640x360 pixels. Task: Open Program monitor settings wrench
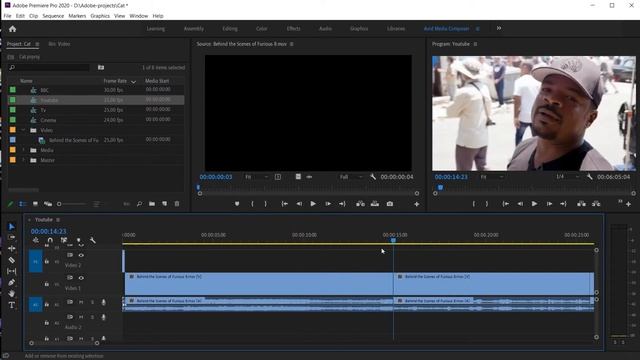pos(589,177)
